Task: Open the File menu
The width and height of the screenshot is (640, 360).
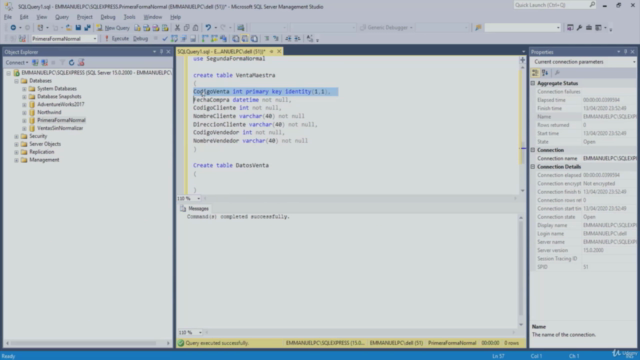Action: point(8,17)
